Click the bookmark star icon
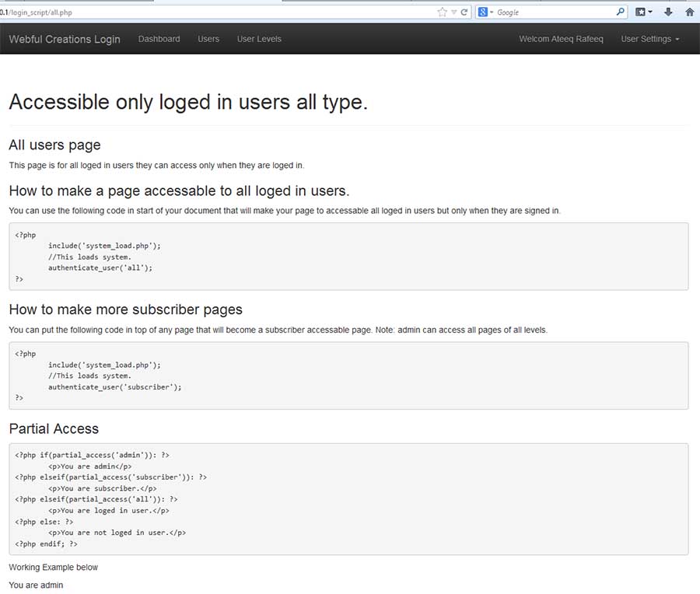Image resolution: width=700 pixels, height=594 pixels. 443,12
